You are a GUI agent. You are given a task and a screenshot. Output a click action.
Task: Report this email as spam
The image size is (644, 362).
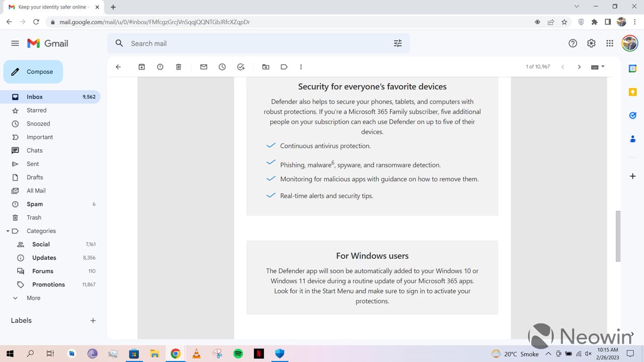click(160, 67)
